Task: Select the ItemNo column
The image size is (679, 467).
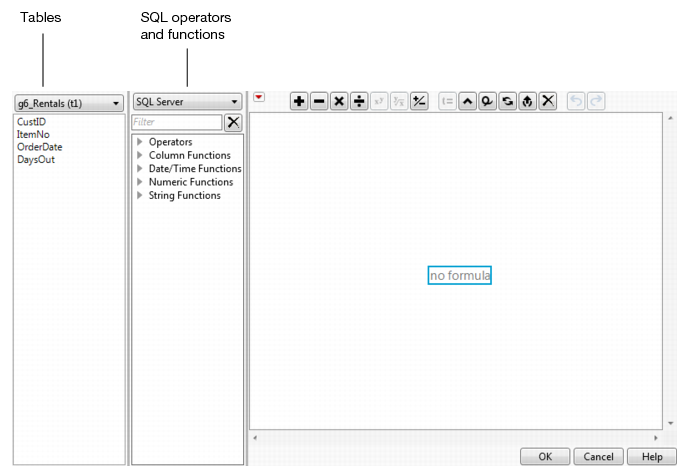Action: (x=33, y=134)
